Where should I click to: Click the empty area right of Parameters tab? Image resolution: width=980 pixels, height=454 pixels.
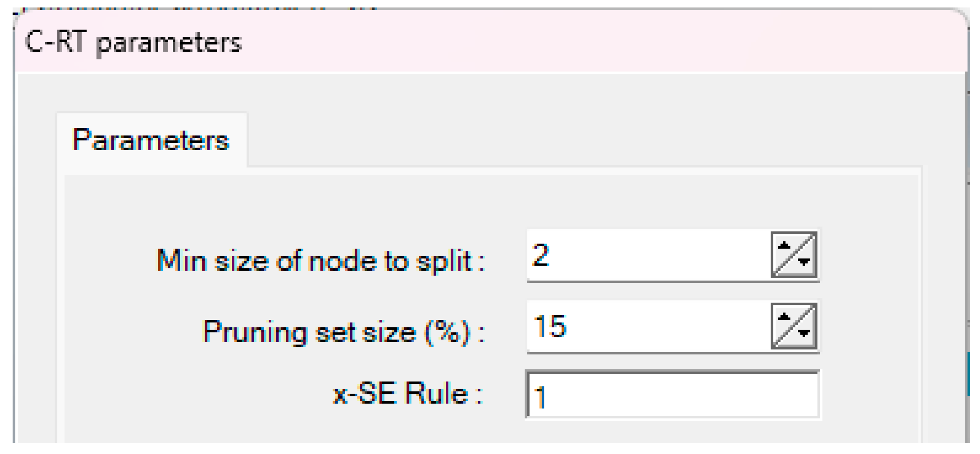[x=551, y=138]
